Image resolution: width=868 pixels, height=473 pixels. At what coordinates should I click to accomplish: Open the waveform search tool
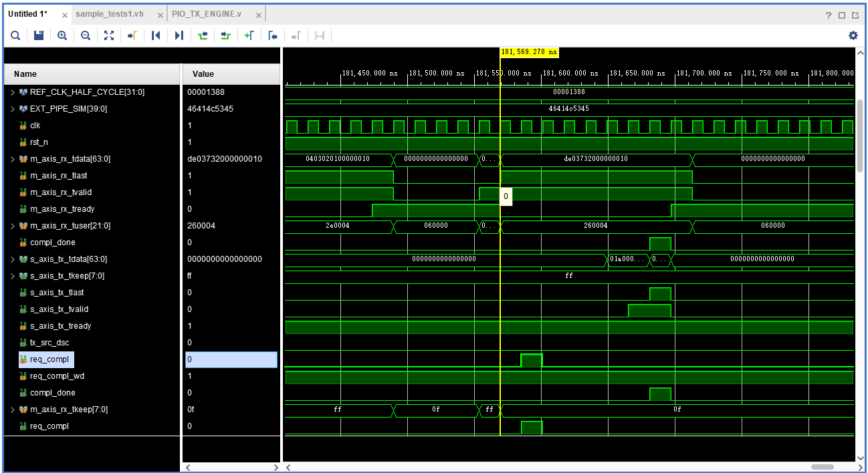[x=15, y=35]
